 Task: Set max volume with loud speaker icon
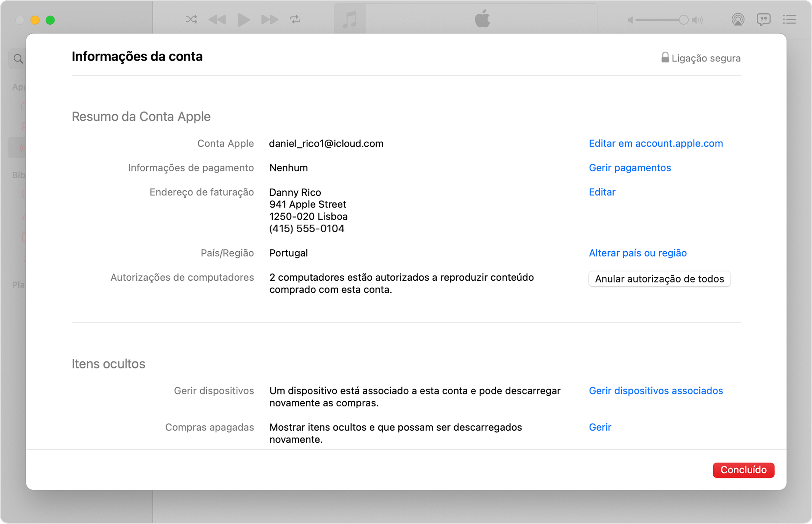[697, 20]
